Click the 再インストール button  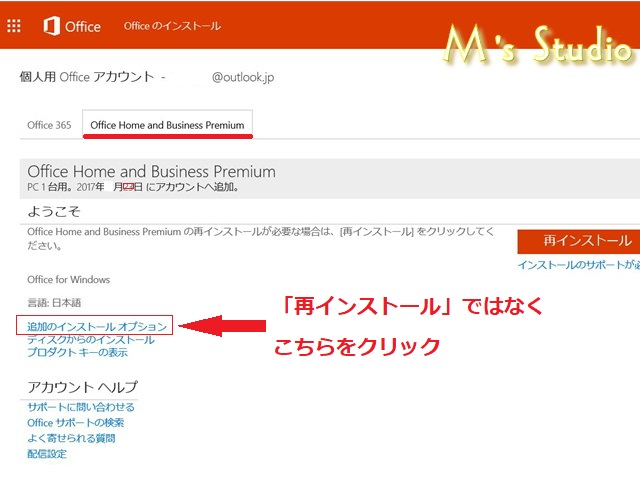(578, 241)
